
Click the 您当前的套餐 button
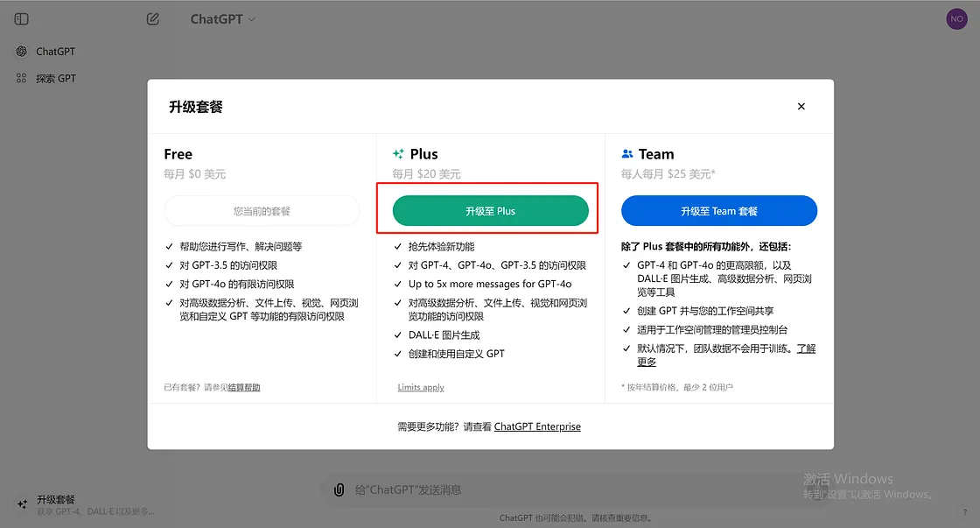point(262,210)
